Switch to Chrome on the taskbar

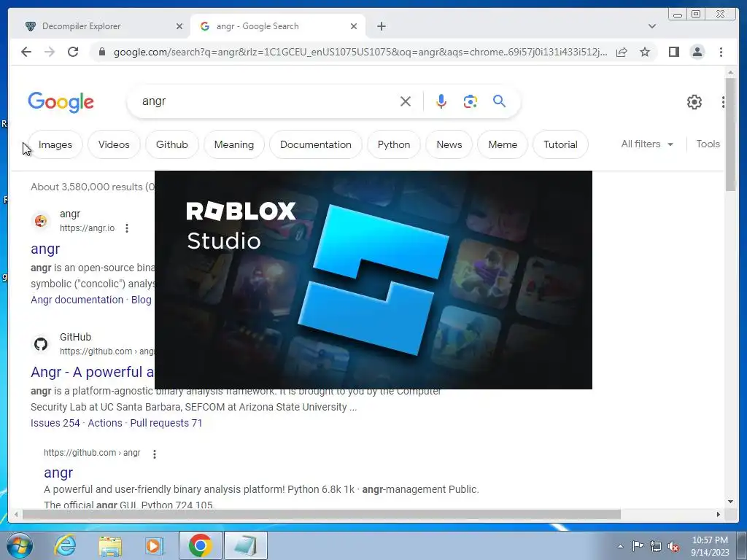201,545
